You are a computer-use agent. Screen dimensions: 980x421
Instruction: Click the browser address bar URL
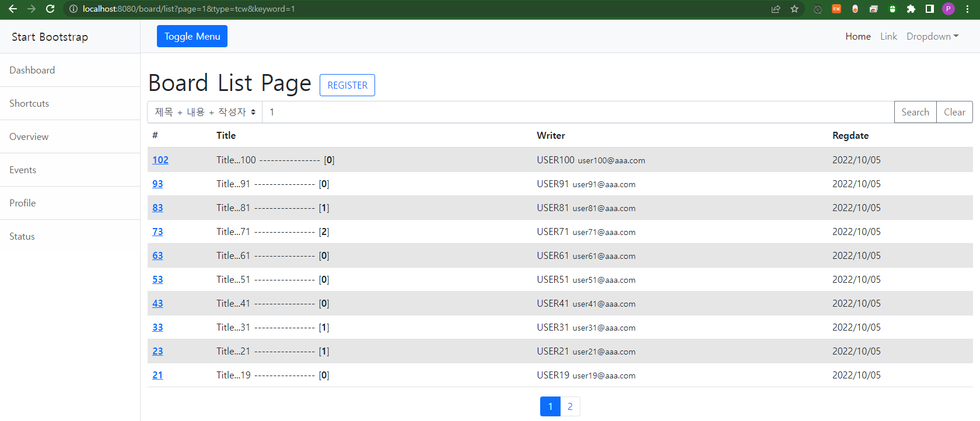188,9
